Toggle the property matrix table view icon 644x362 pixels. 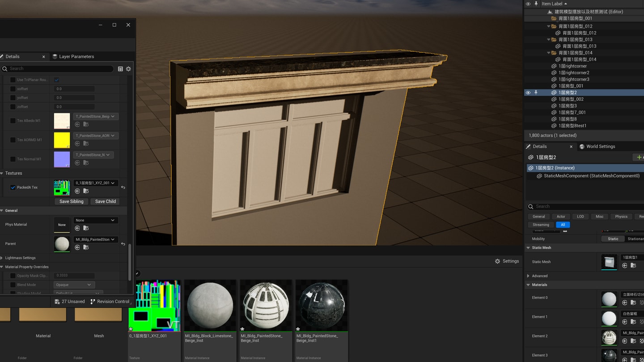[120, 69]
